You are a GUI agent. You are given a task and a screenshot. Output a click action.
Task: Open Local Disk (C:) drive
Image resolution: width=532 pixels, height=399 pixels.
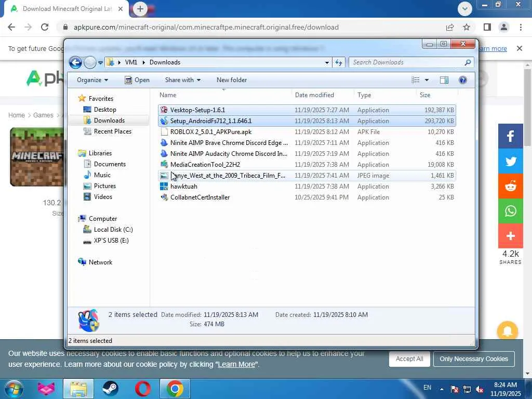pos(113,230)
